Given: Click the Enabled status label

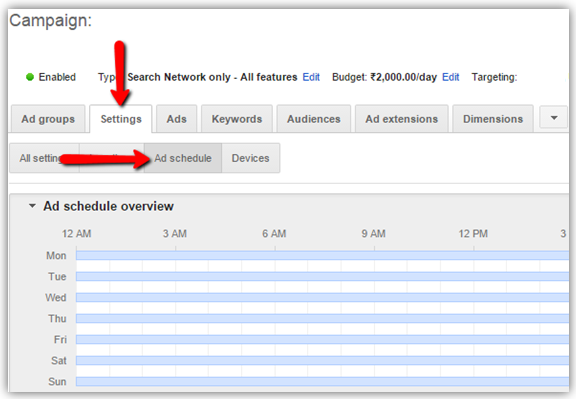Looking at the screenshot, I should tap(57, 77).
